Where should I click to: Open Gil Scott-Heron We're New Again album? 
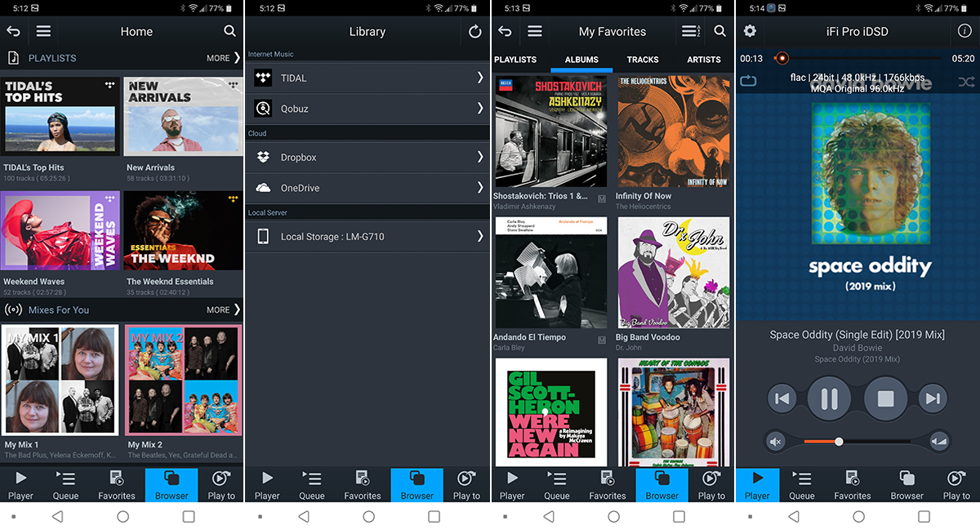click(x=551, y=412)
